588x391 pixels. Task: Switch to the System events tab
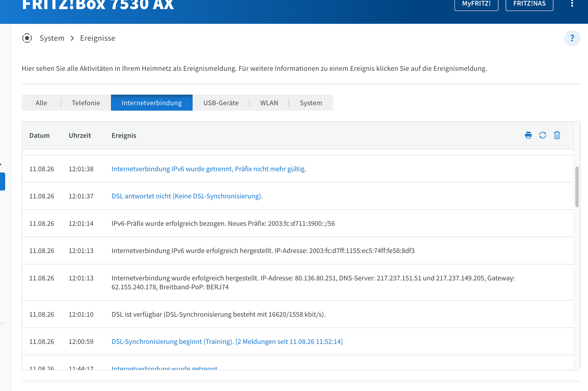pos(311,103)
